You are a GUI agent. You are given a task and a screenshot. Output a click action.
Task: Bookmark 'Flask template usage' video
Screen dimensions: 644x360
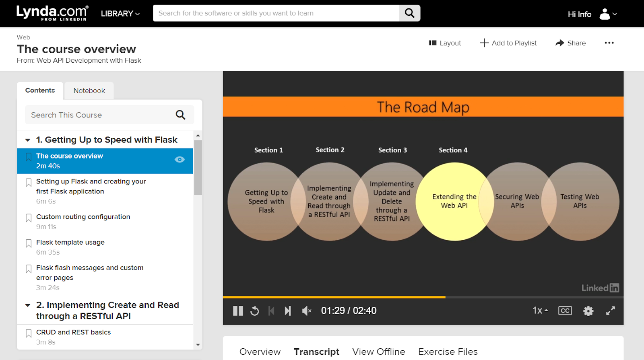click(29, 243)
